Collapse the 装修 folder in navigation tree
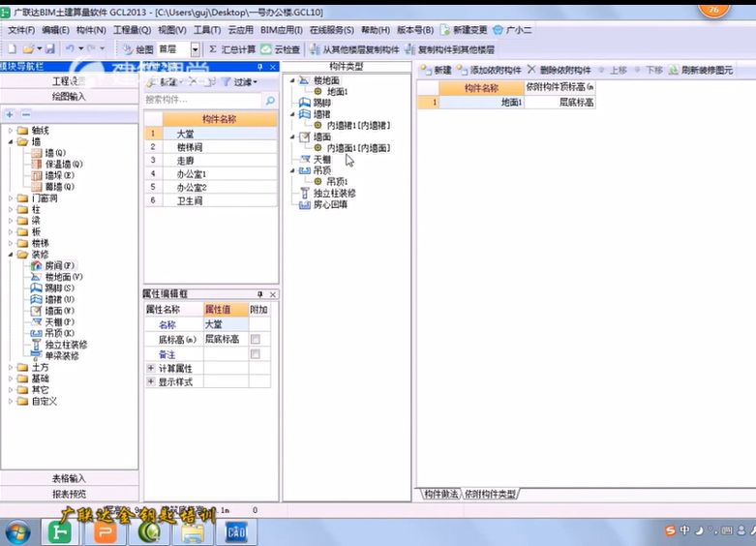This screenshot has width=756, height=546. click(11, 255)
